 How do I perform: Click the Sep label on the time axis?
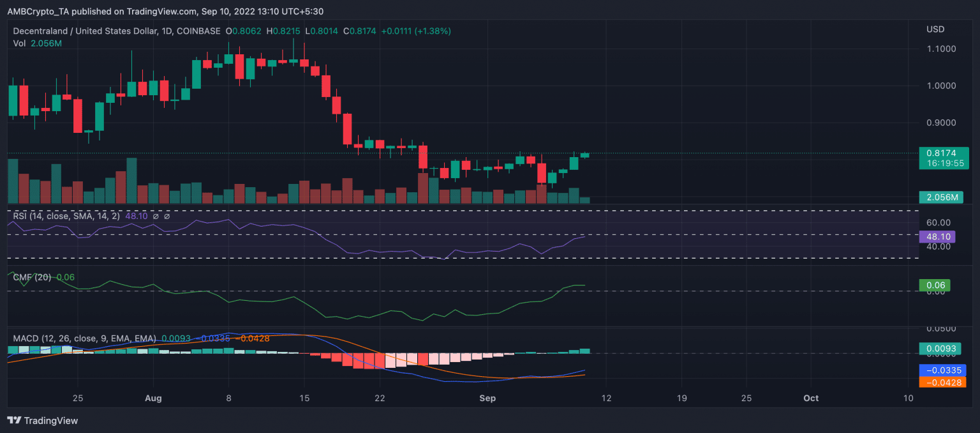487,398
